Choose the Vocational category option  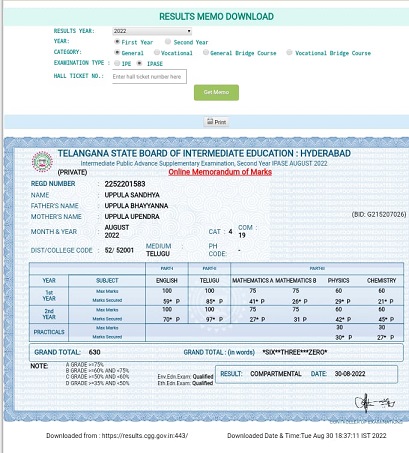click(157, 52)
